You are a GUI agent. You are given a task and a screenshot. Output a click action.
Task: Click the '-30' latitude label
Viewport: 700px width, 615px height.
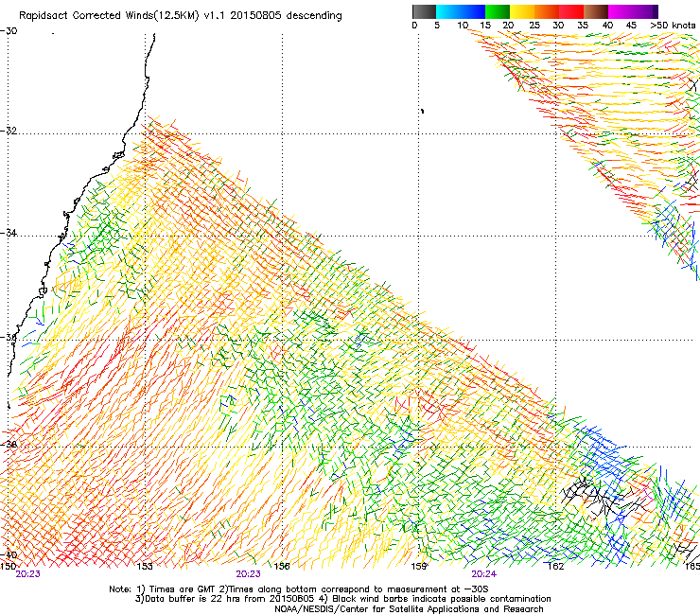tap(9, 31)
